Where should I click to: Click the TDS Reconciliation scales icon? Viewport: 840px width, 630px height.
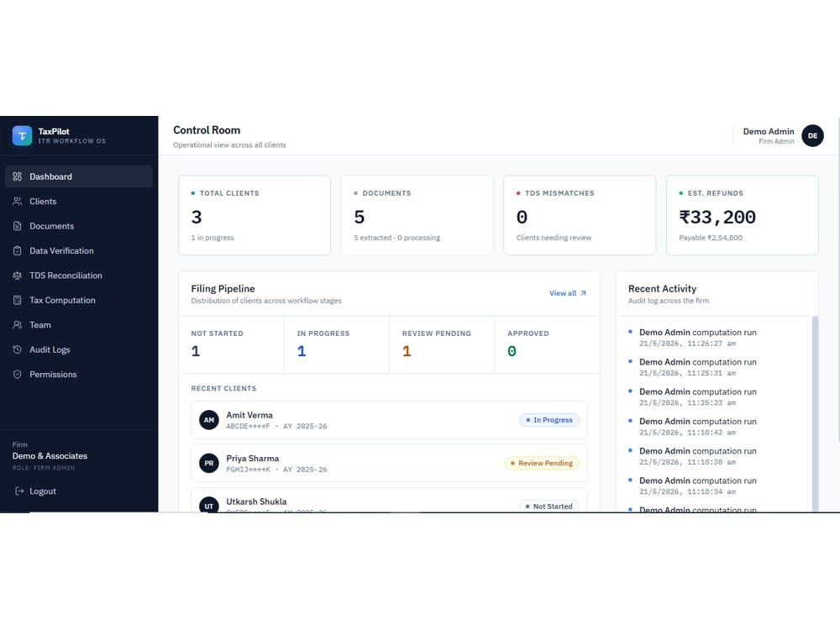[17, 276]
